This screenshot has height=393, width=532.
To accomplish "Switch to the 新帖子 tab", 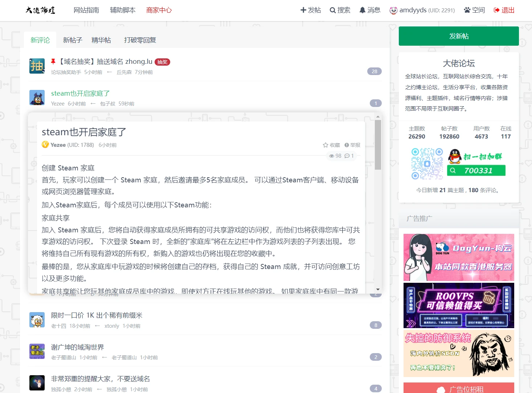I will [73, 40].
